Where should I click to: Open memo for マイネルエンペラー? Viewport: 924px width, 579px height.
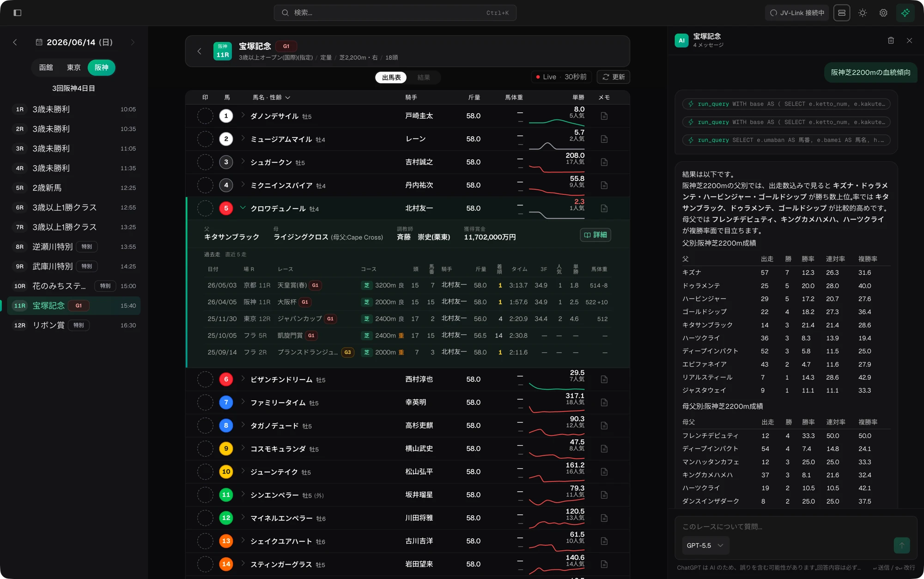click(x=604, y=518)
